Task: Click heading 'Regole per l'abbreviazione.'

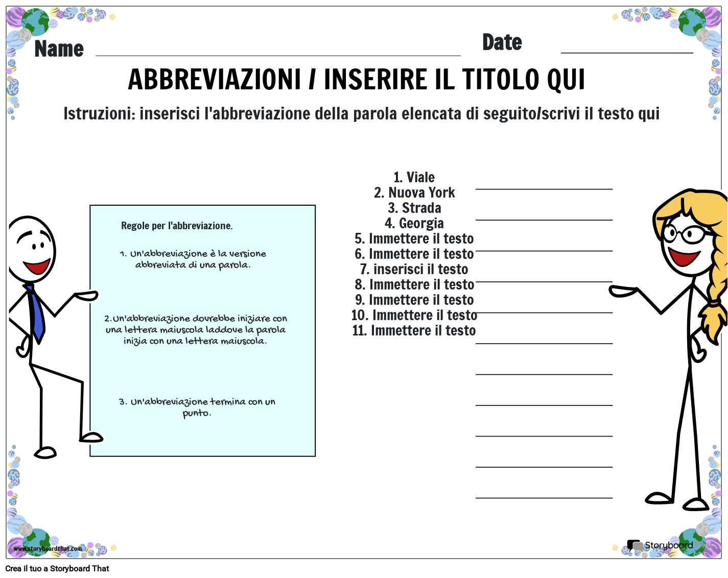Action: tap(177, 226)
